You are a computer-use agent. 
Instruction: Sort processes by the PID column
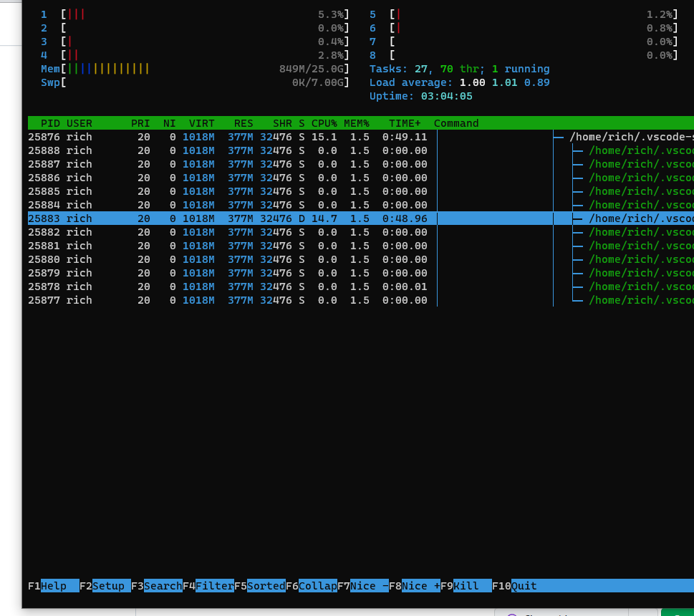[x=49, y=122]
